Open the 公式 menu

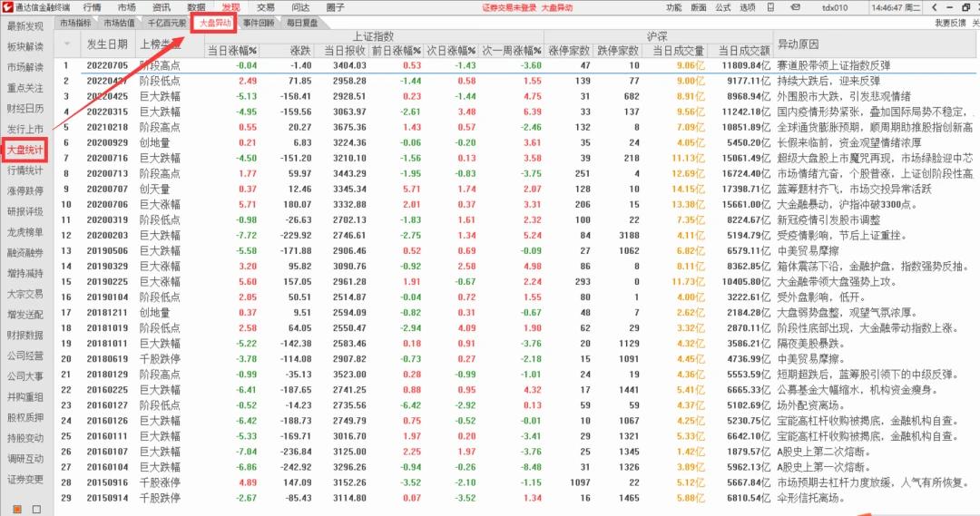click(x=722, y=7)
